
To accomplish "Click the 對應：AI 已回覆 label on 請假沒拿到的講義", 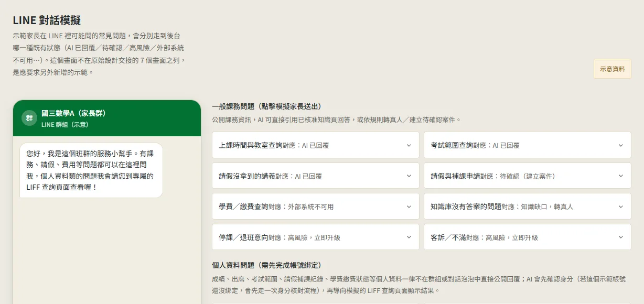I will pos(299,177).
